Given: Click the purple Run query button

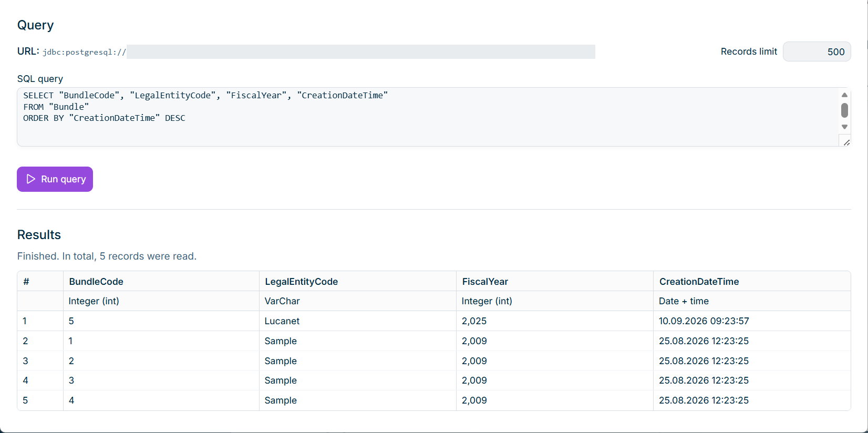Looking at the screenshot, I should click(x=55, y=179).
